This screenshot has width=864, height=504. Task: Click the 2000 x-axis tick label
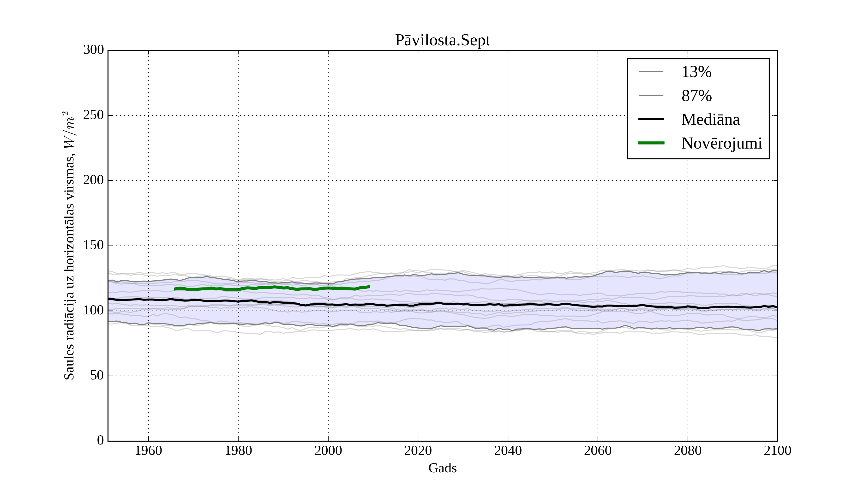click(328, 450)
